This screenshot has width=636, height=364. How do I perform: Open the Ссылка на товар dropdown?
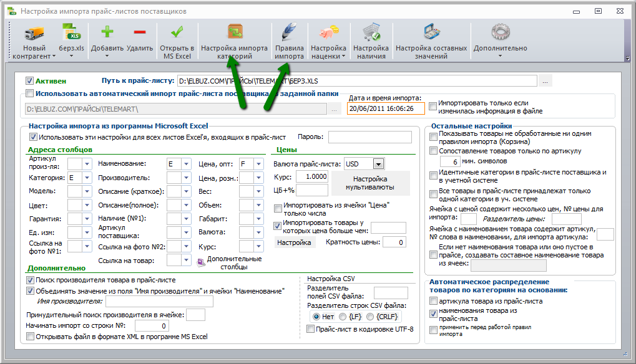pos(186,260)
